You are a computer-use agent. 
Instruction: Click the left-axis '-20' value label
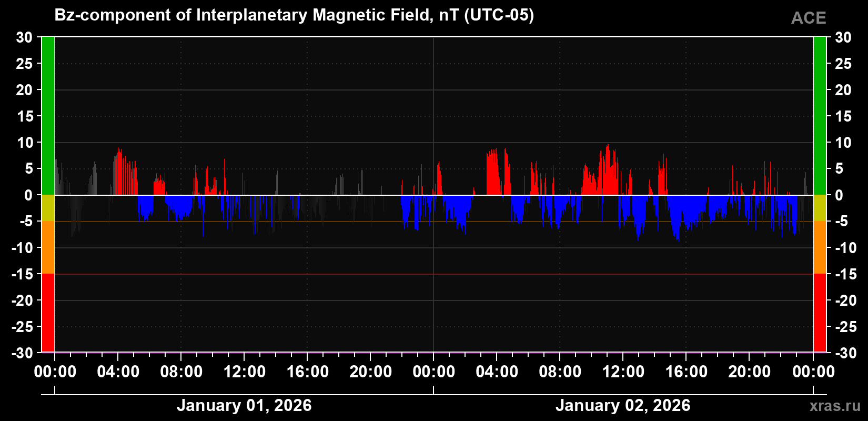(22, 300)
